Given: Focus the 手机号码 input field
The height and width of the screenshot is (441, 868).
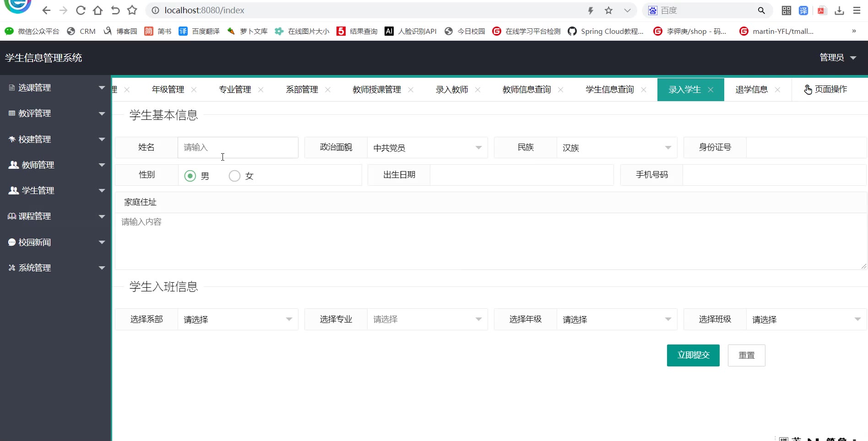Looking at the screenshot, I should point(775,175).
